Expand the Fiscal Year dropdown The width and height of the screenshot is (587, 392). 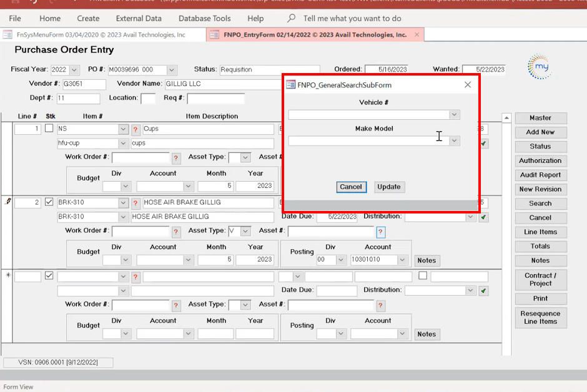pos(74,70)
